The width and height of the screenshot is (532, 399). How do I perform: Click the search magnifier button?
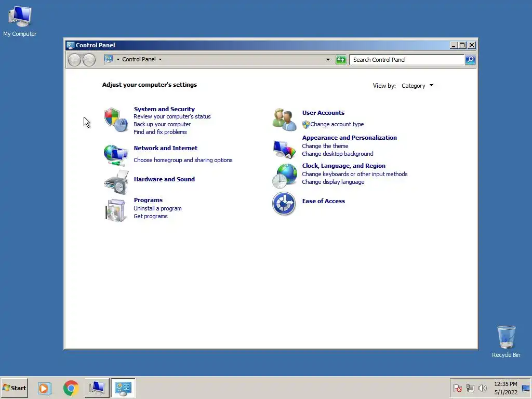[x=470, y=60]
